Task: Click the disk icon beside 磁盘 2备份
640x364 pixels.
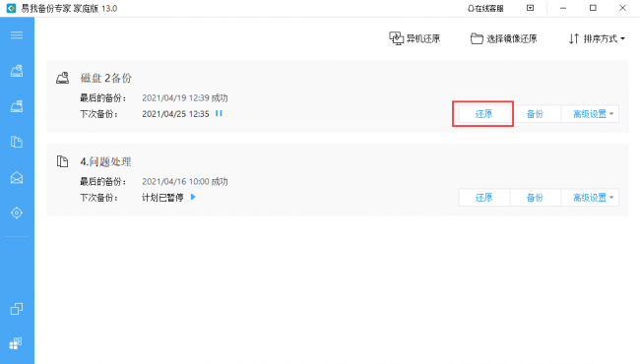Action: tap(62, 78)
